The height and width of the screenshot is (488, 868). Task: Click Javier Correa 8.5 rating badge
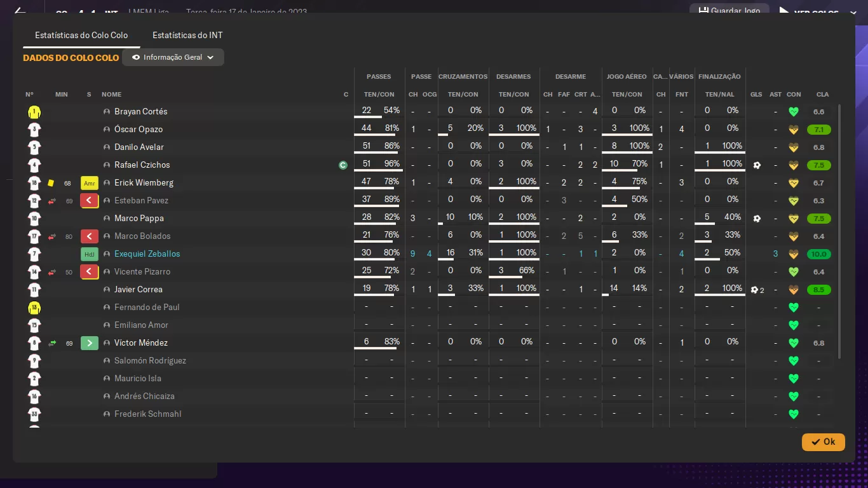click(819, 290)
